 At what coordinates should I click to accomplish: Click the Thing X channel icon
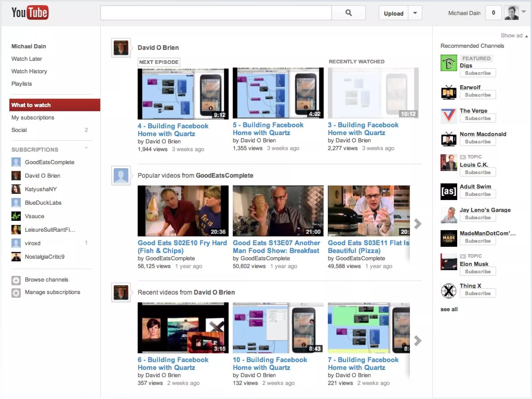(449, 291)
